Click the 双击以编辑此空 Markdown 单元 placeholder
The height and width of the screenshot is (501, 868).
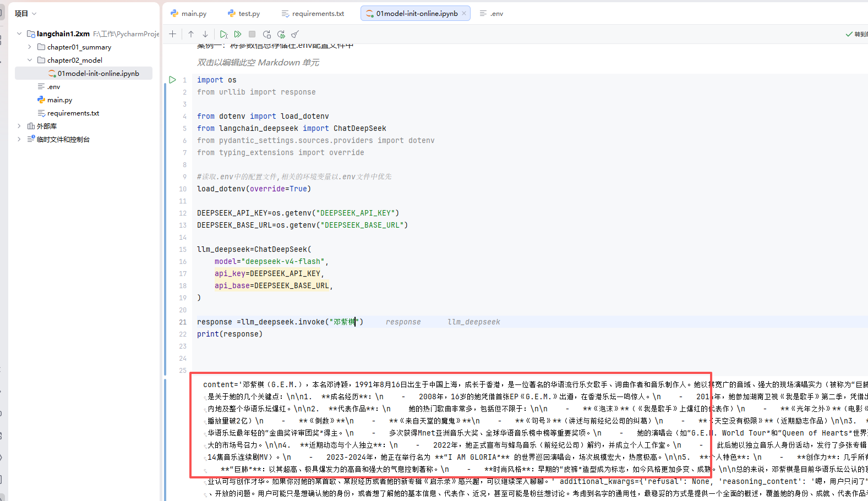tap(258, 62)
